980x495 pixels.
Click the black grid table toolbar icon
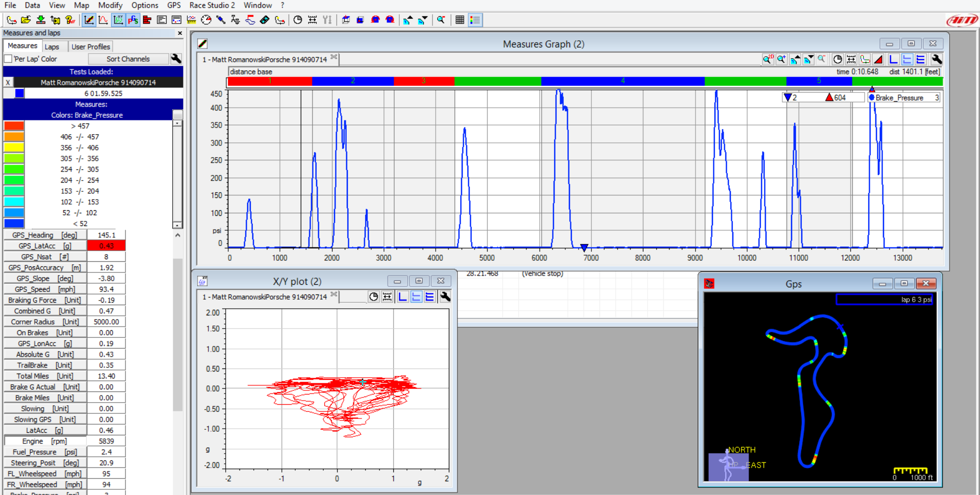click(460, 20)
